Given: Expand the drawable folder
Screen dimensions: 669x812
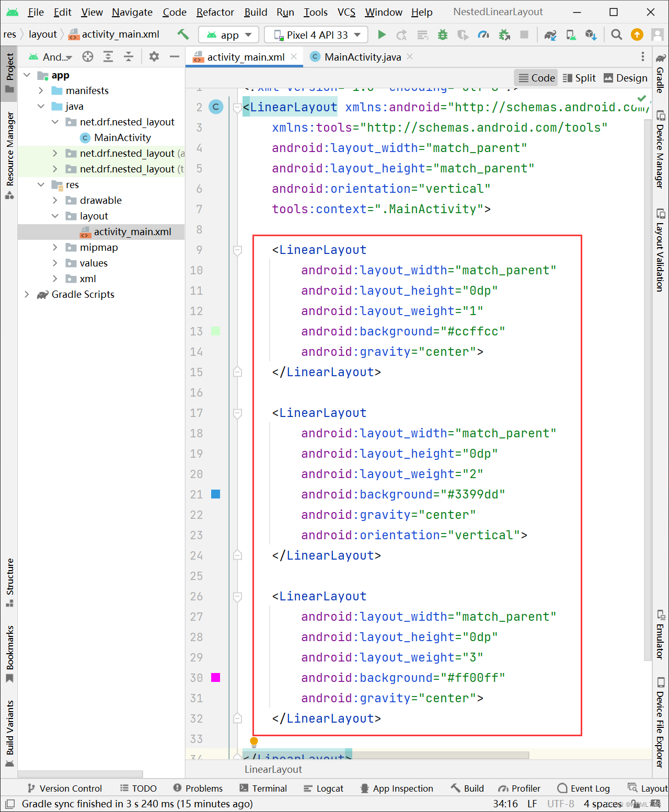Looking at the screenshot, I should [x=55, y=201].
